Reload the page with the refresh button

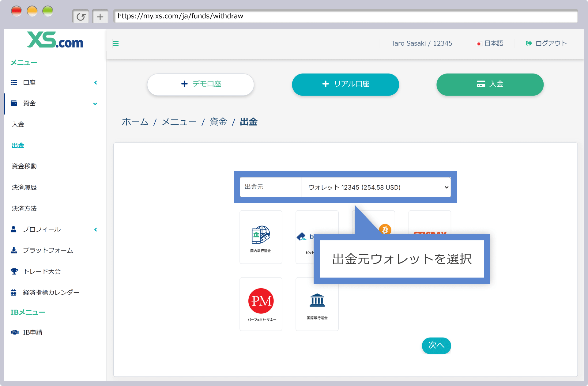tap(81, 17)
